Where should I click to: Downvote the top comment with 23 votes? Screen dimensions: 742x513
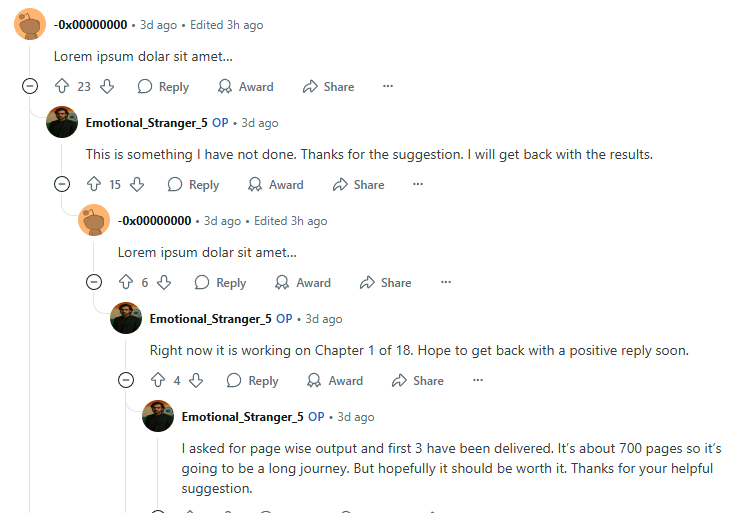click(x=107, y=87)
